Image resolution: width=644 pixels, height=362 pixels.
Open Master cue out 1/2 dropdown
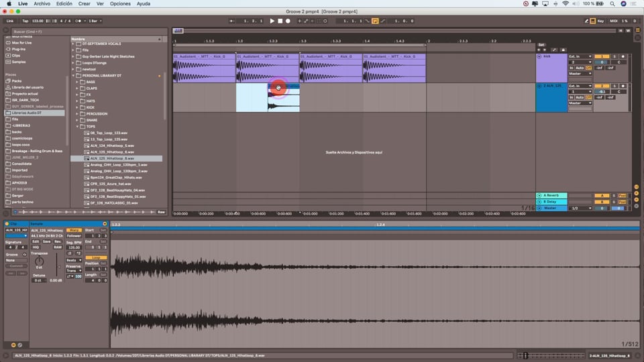coord(580,208)
